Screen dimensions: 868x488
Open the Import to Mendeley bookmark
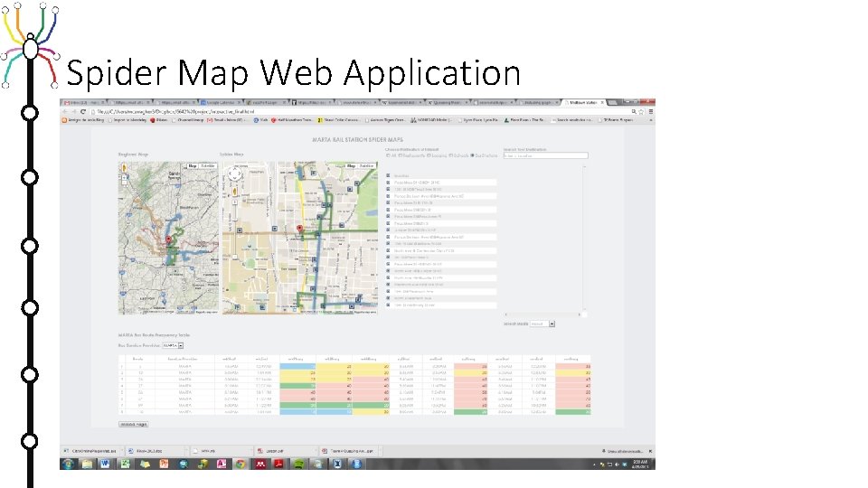[127, 120]
